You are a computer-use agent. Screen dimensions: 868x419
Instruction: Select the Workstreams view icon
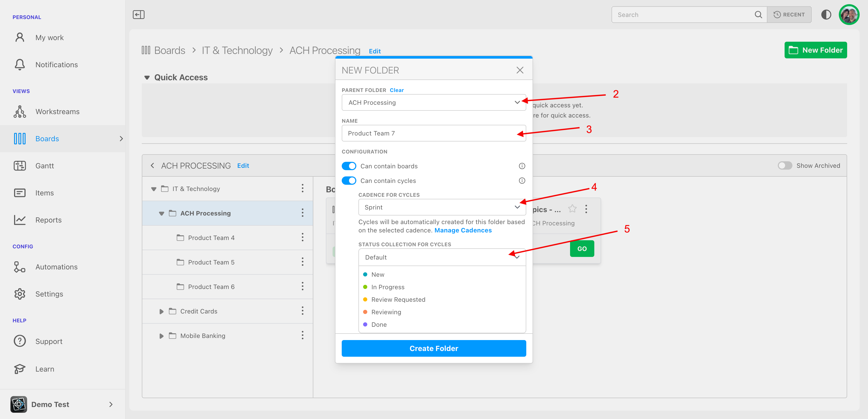click(x=20, y=112)
